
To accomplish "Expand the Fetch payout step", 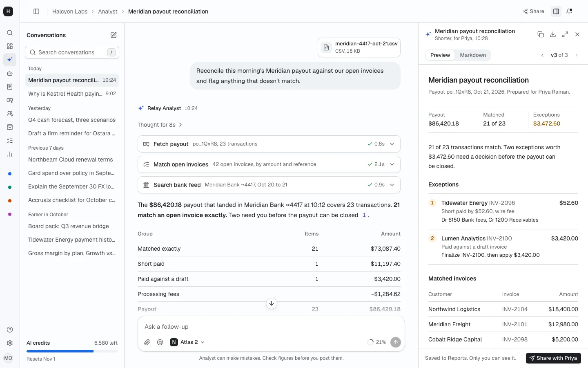I will point(269,144).
